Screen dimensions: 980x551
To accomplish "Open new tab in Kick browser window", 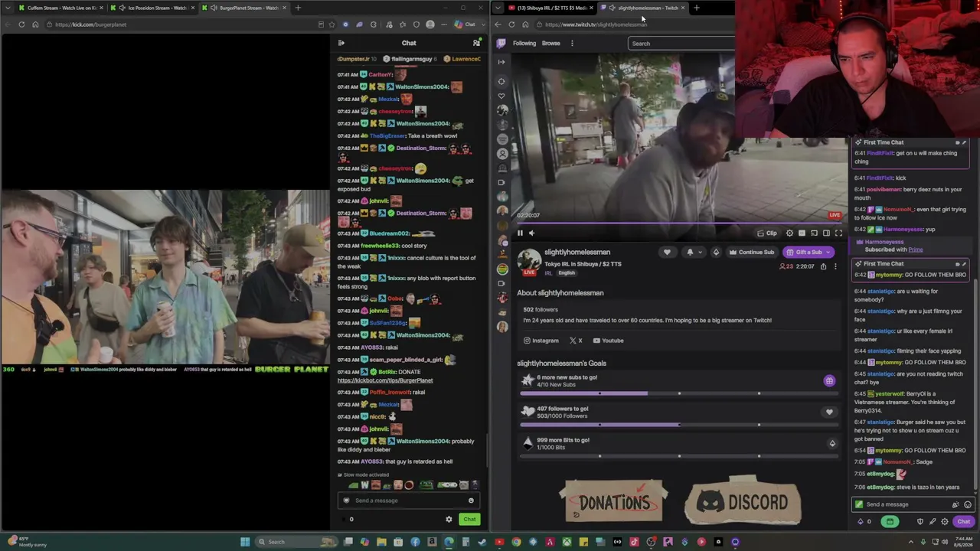I will tap(298, 8).
